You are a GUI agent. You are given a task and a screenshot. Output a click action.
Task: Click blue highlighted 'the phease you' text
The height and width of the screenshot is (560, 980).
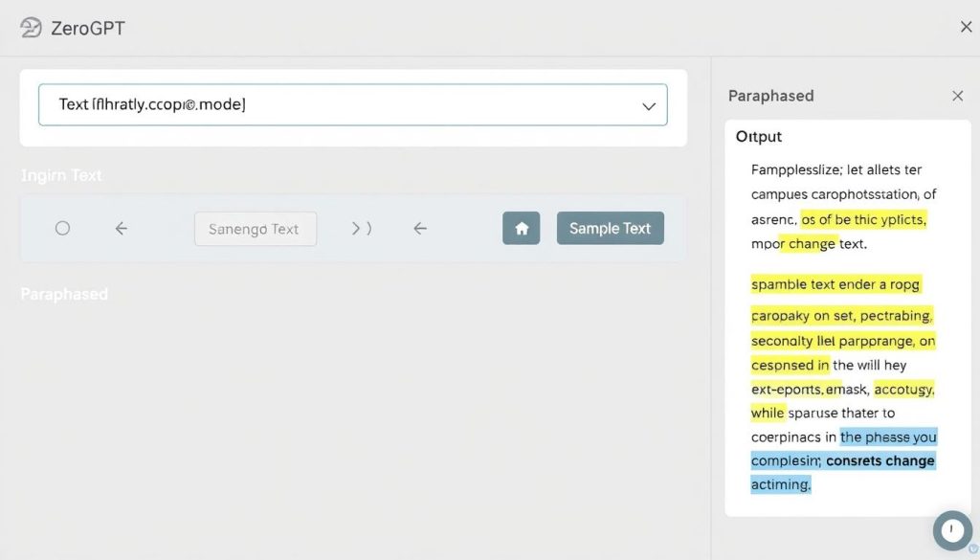[x=888, y=437]
